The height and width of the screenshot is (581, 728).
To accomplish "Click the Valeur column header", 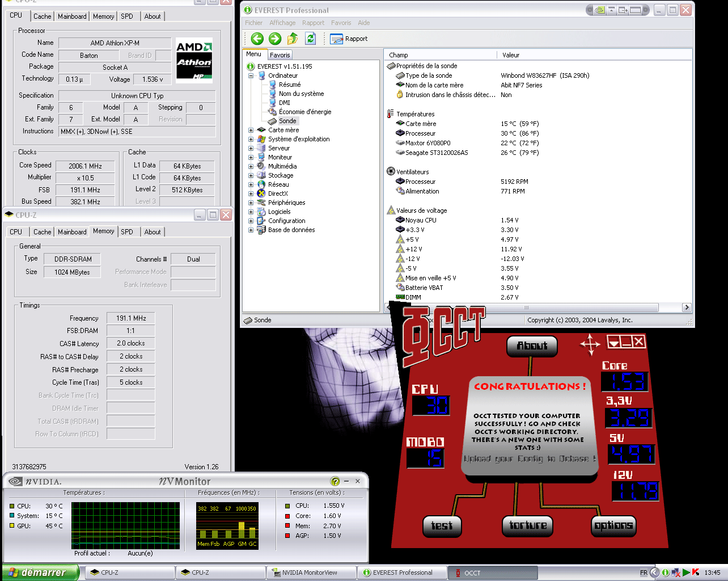I will (x=594, y=55).
